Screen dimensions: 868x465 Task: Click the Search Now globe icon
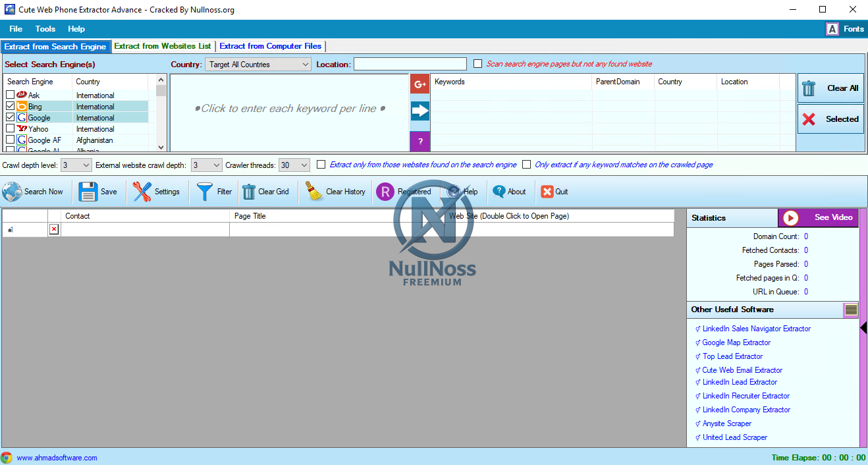[x=13, y=192]
